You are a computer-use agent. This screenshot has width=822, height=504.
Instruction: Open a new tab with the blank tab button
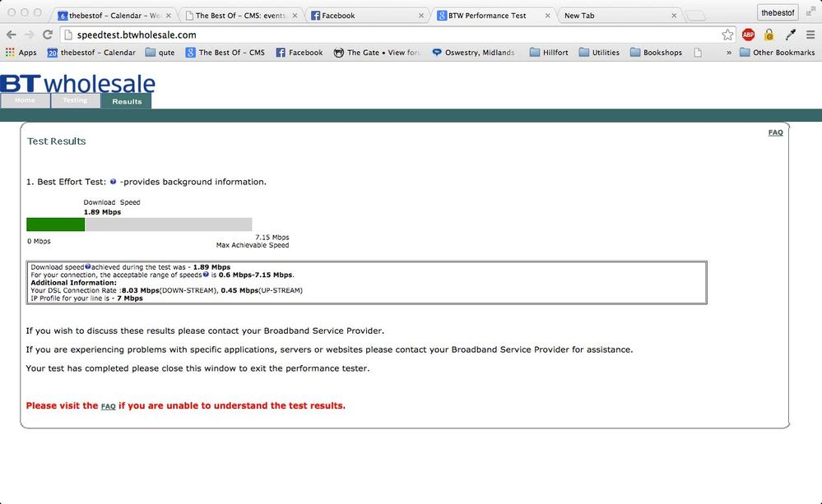tap(695, 16)
